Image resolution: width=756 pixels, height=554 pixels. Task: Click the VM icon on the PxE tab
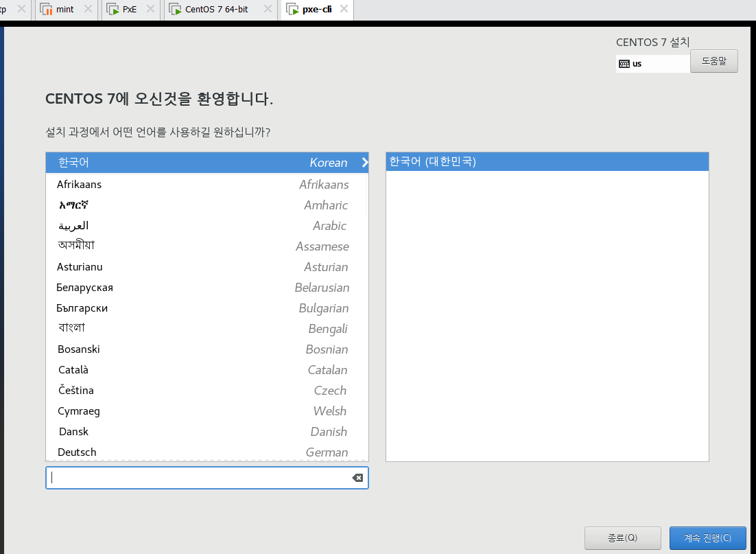[113, 9]
